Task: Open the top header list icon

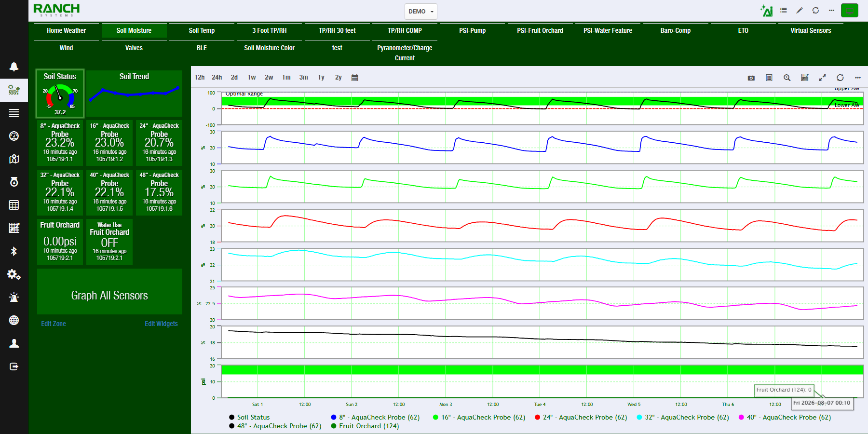Action: (x=784, y=10)
